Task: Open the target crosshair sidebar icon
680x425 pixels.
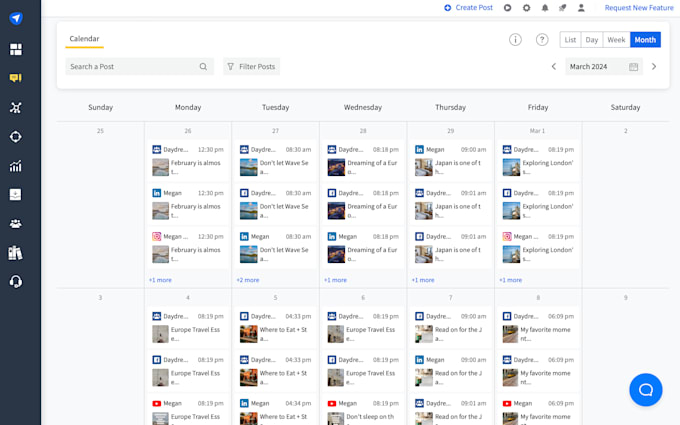Action: click(16, 137)
